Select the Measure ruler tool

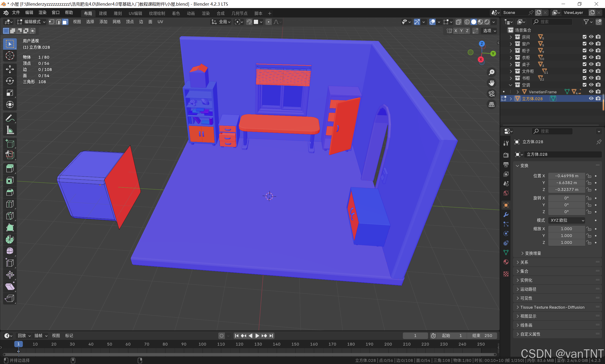(x=10, y=130)
